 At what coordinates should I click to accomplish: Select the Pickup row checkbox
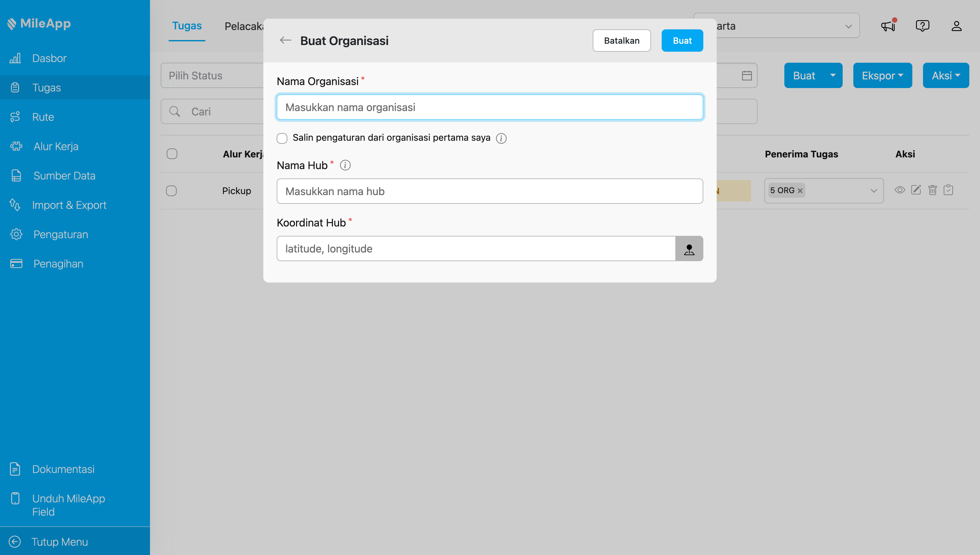point(171,190)
